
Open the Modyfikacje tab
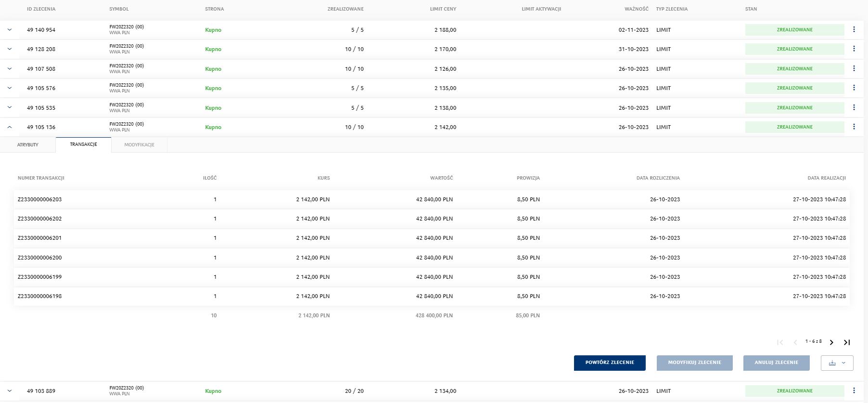coord(139,145)
